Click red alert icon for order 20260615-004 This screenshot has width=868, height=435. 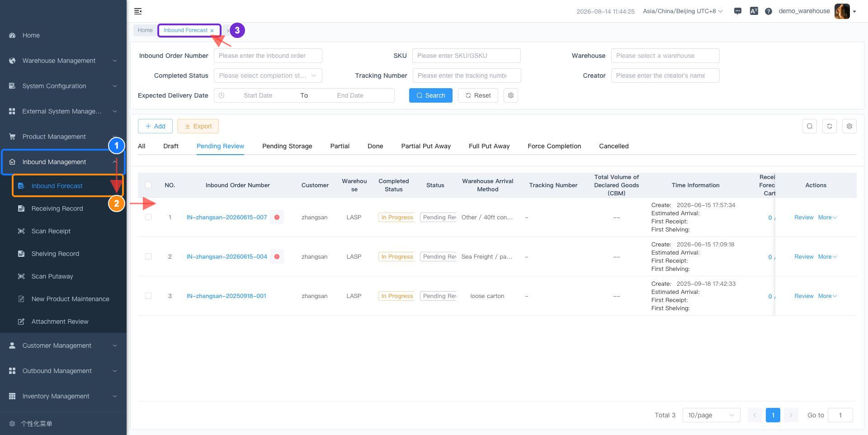(277, 257)
